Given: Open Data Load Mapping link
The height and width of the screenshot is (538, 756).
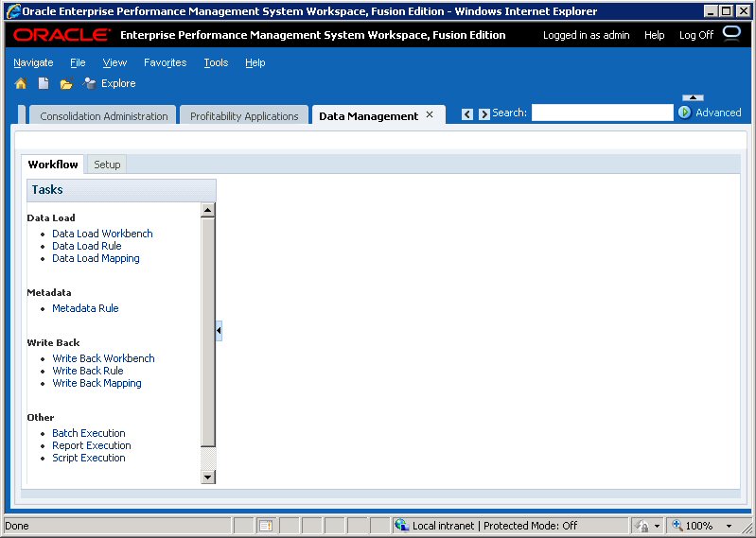Looking at the screenshot, I should [96, 259].
